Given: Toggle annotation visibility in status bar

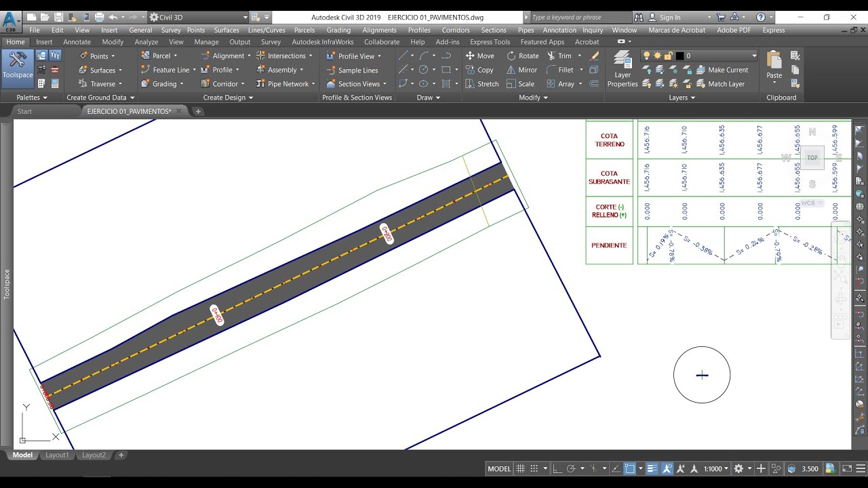Looking at the screenshot, I should pyautogui.click(x=667, y=468).
